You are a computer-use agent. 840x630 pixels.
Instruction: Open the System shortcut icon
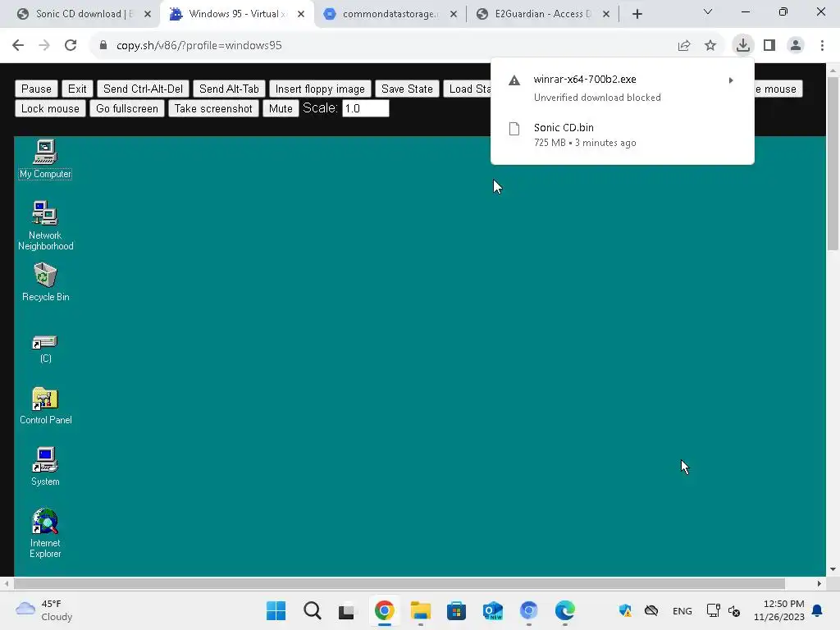45,467
